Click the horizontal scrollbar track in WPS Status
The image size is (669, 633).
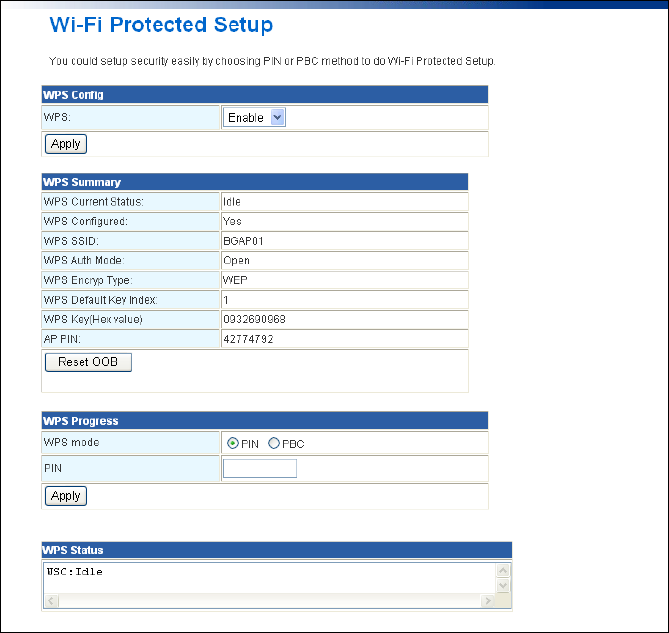point(270,602)
